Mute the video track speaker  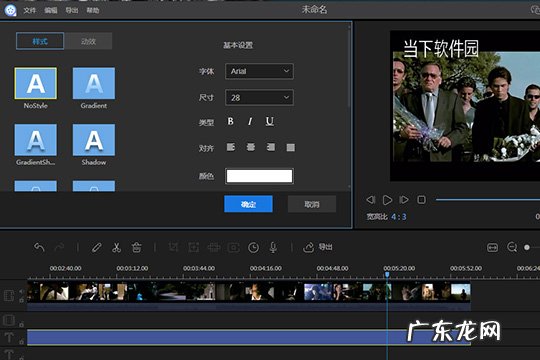click(x=22, y=291)
